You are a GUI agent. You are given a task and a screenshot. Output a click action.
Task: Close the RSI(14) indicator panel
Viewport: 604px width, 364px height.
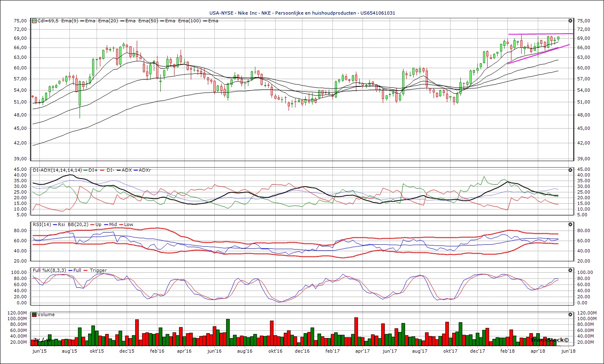570,224
